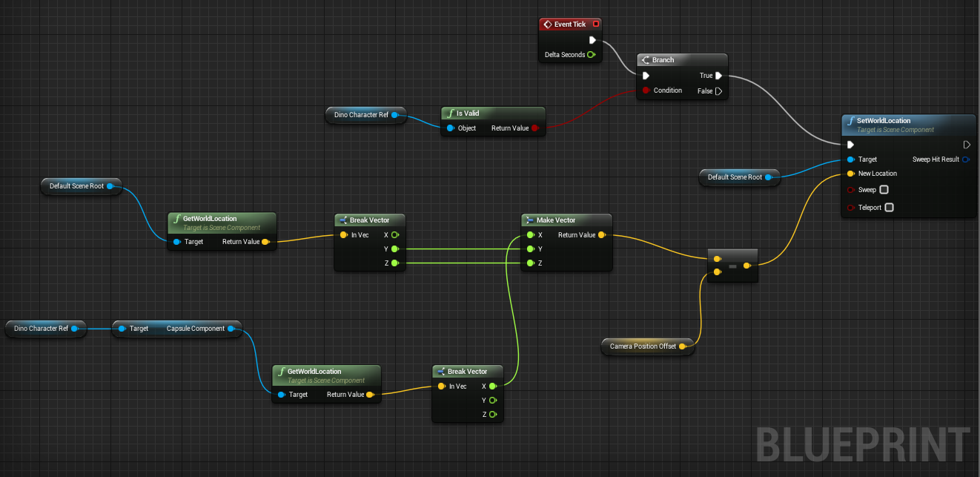Viewport: 980px width, 477px height.
Task: Click the Sweep Hit Result output pin
Action: pos(966,159)
